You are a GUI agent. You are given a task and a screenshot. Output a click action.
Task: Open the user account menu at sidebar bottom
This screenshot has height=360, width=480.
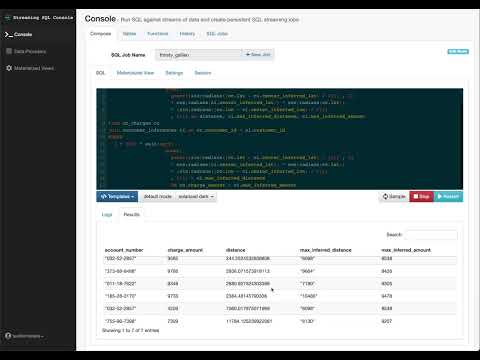(24, 336)
